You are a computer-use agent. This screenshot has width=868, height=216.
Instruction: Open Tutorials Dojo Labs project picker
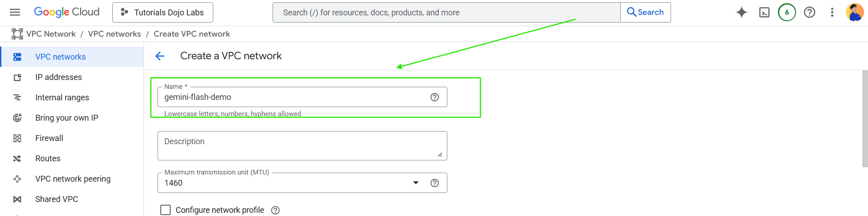coord(163,12)
